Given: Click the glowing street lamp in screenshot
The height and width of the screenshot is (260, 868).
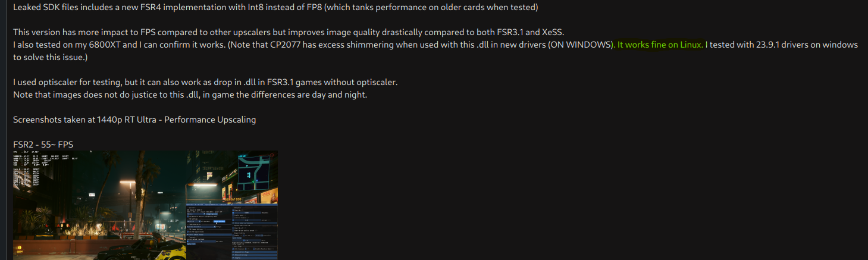Looking at the screenshot, I should [x=127, y=182].
